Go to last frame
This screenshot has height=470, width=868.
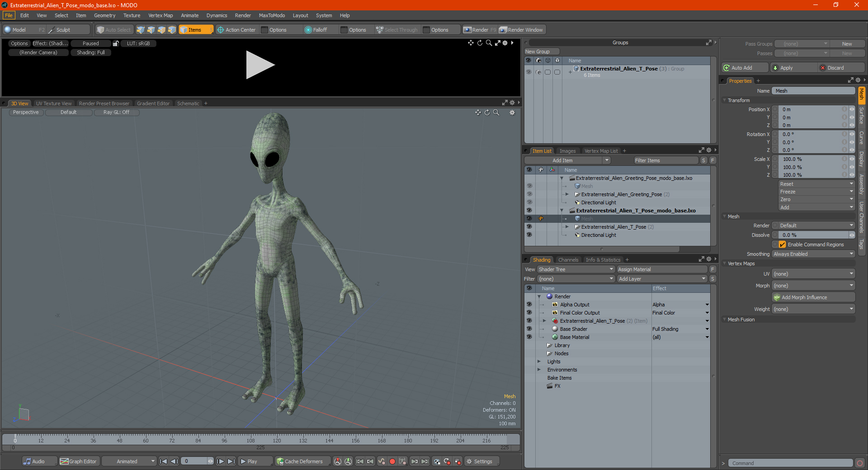click(x=231, y=461)
